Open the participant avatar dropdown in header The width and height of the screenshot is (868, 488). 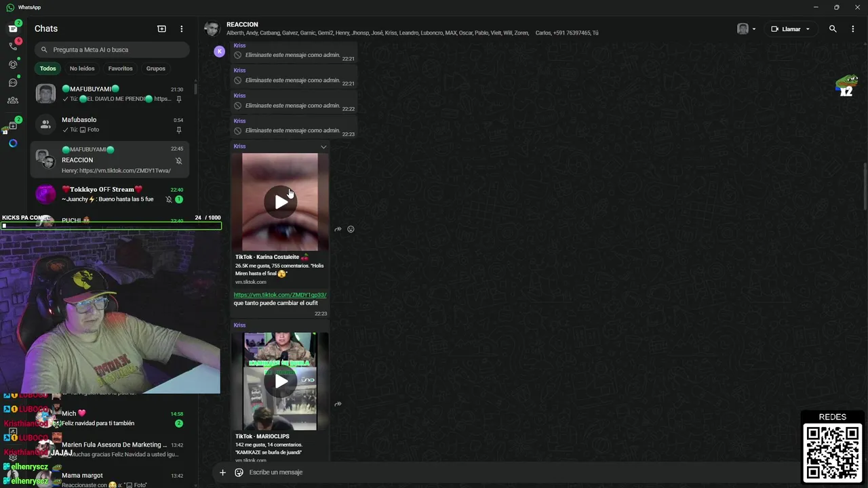click(747, 29)
